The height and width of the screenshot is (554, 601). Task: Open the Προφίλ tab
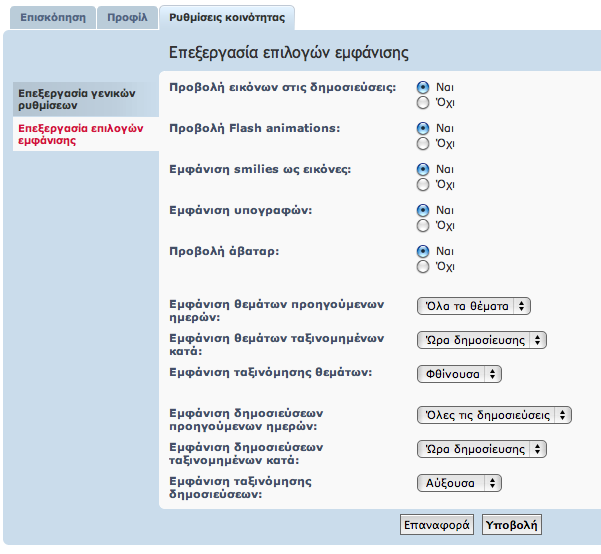pyautogui.click(x=127, y=17)
